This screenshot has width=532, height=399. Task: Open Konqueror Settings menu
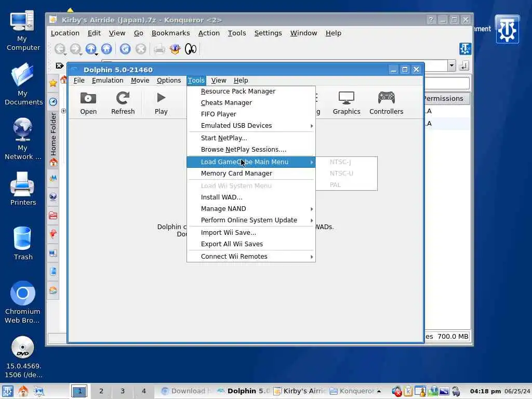268,33
